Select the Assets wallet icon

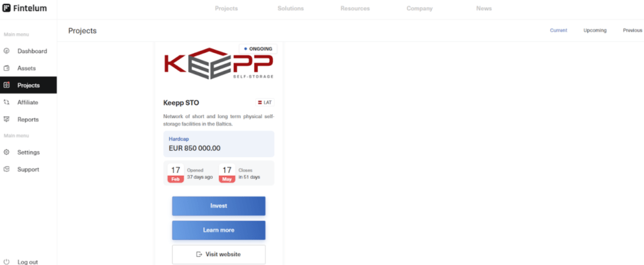[6, 68]
